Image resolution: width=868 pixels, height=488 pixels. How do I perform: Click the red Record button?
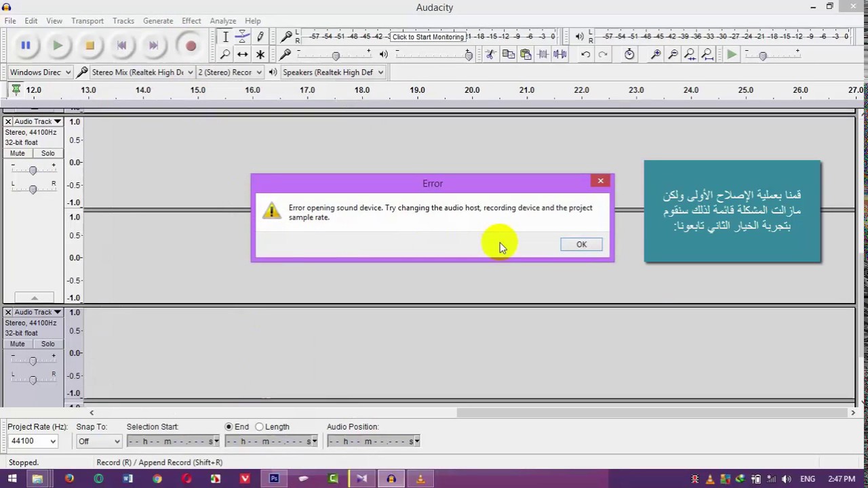191,45
